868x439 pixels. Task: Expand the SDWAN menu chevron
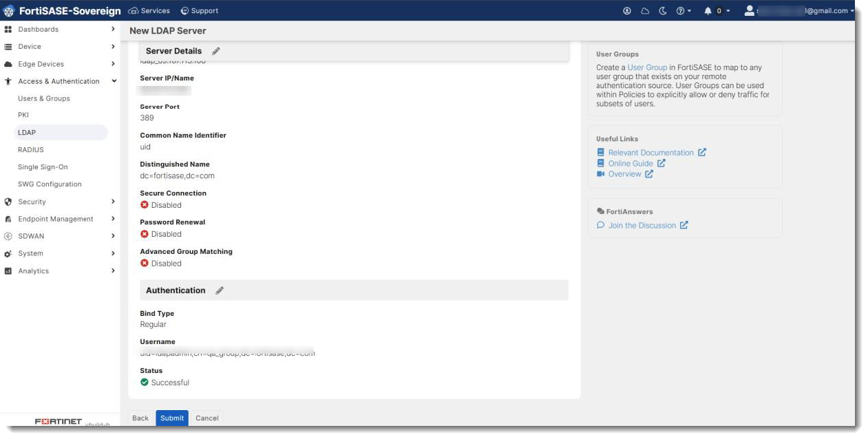point(113,235)
